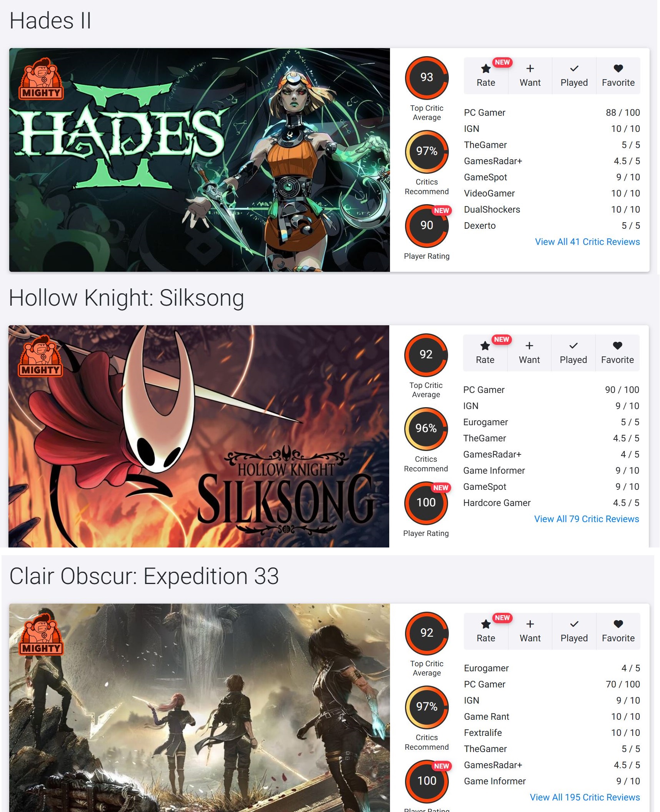
Task: Open View All 79 Critic Reviews
Action: tap(587, 519)
